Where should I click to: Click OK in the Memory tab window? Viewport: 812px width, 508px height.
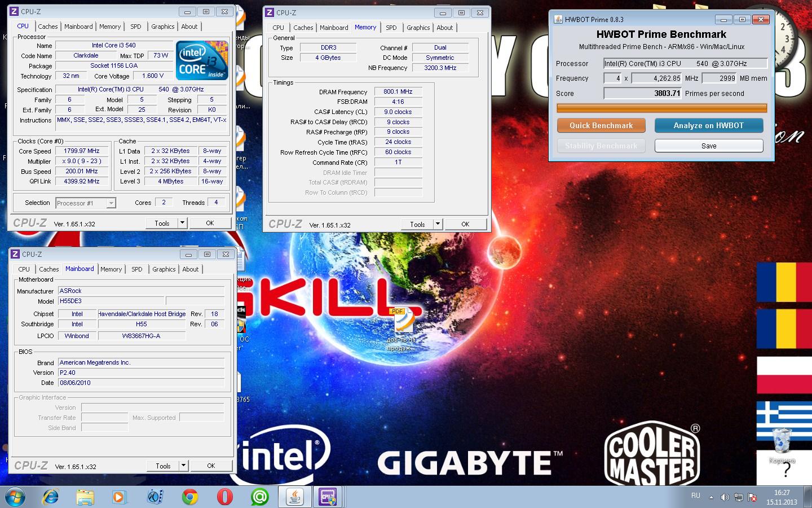pos(465,224)
